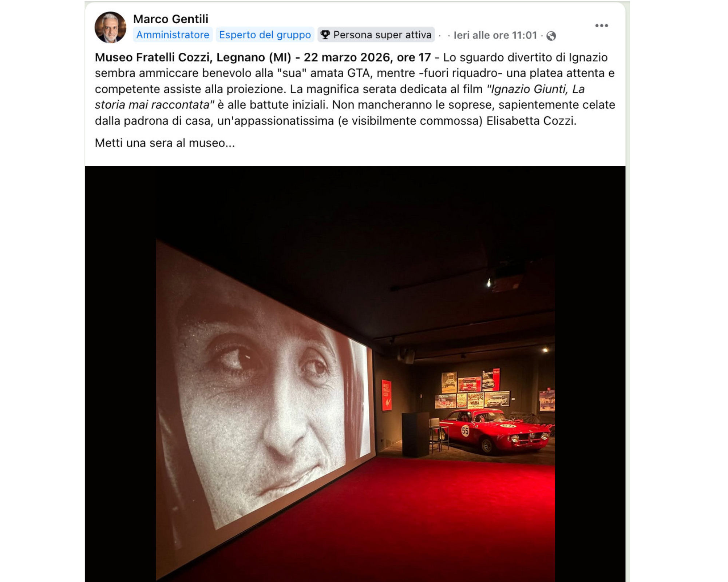Click the Persona super attiva badge label
728x582 pixels.
(x=382, y=35)
